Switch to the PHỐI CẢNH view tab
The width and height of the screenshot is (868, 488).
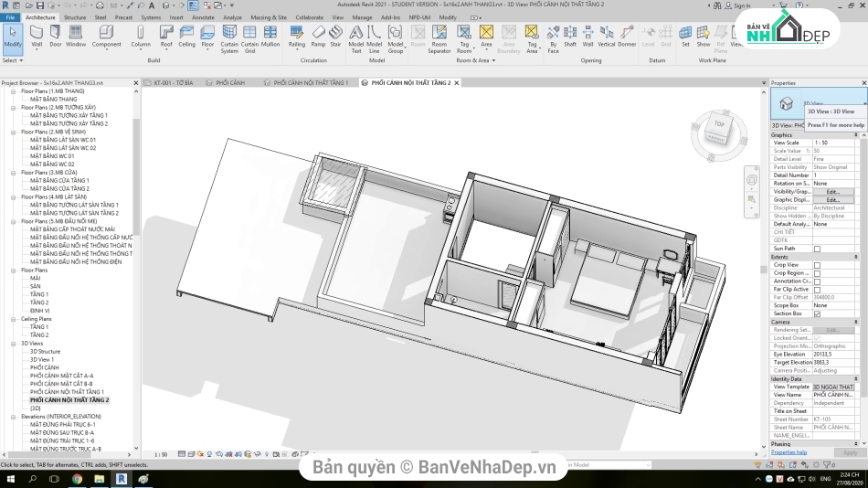tap(229, 83)
